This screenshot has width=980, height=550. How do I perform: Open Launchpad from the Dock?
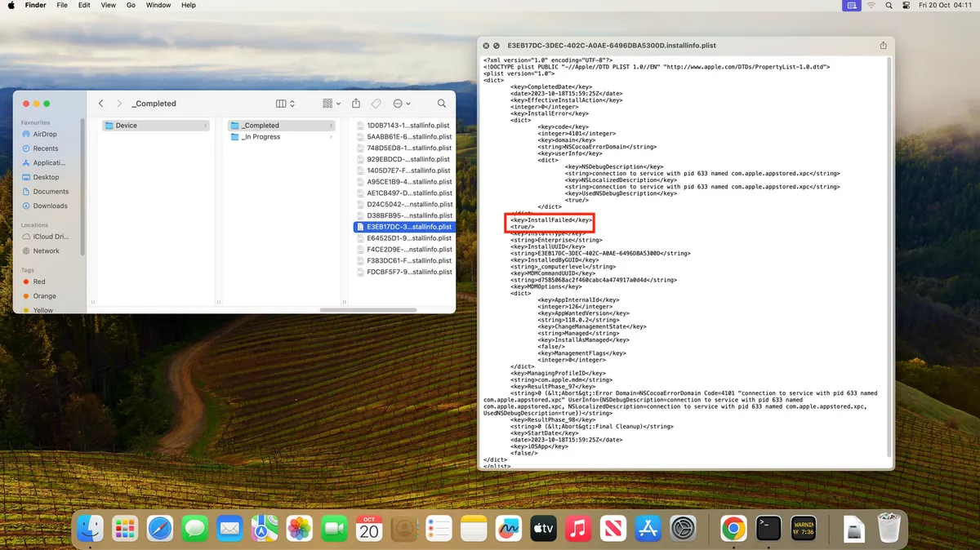tap(125, 529)
